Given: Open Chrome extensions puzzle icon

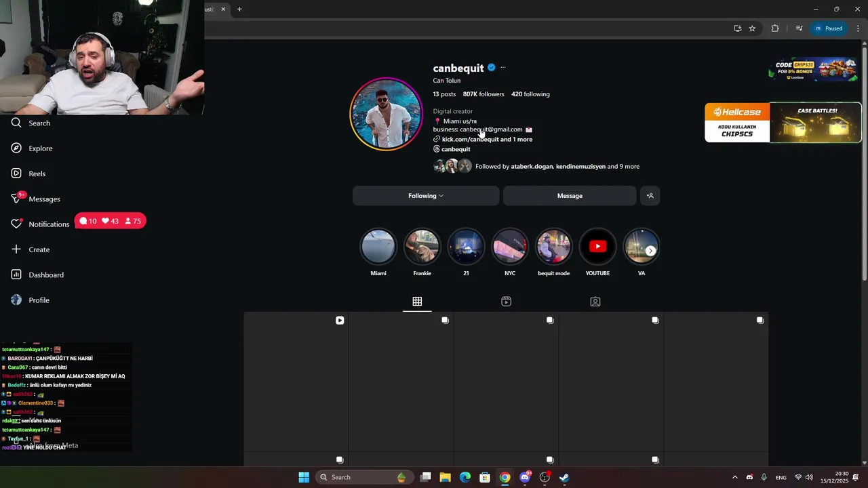Looking at the screenshot, I should pos(775,28).
